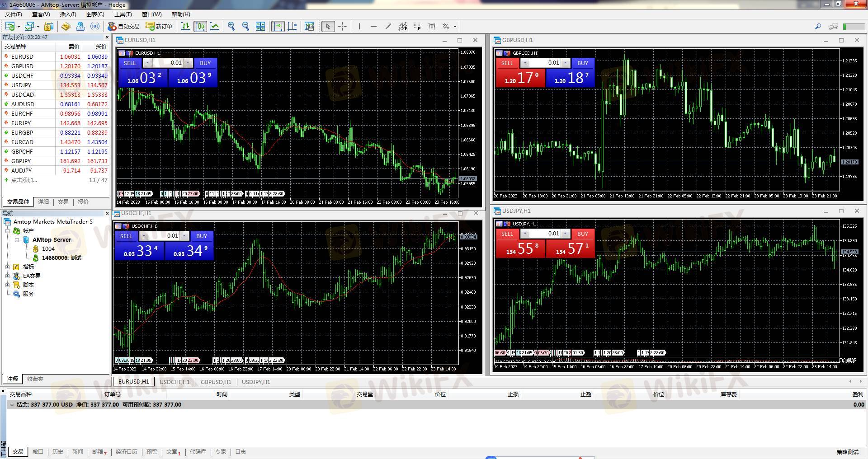Open the chat bubbles icon

pos(833,26)
